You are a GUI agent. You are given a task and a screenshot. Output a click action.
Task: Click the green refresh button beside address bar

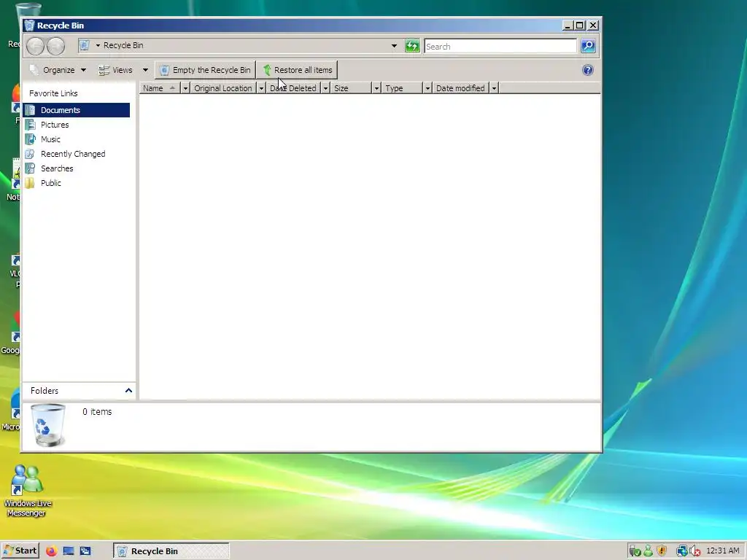412,46
